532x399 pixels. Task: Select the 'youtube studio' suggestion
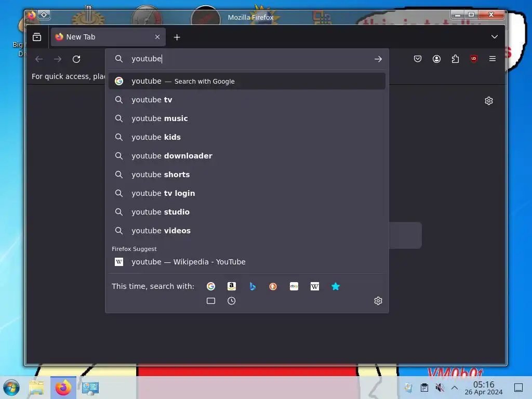point(247,212)
